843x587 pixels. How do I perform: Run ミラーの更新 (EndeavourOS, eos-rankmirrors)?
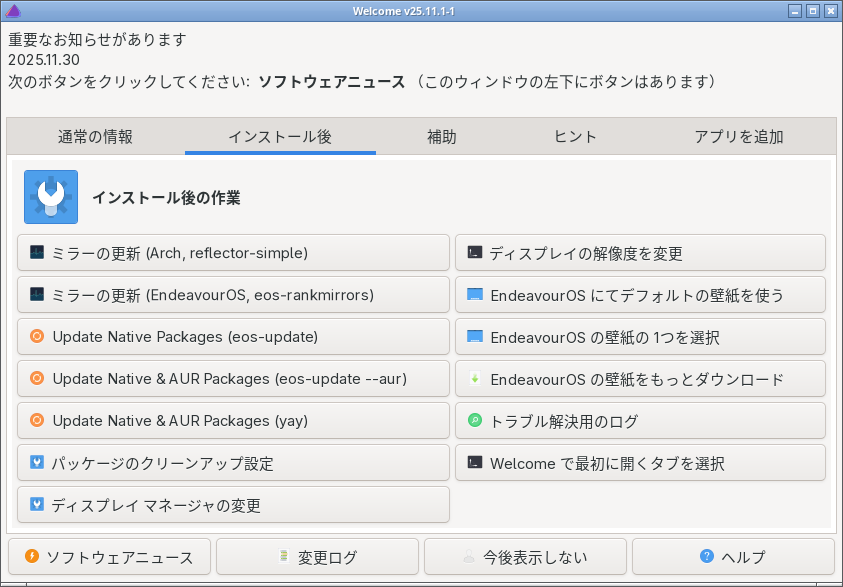coord(233,295)
